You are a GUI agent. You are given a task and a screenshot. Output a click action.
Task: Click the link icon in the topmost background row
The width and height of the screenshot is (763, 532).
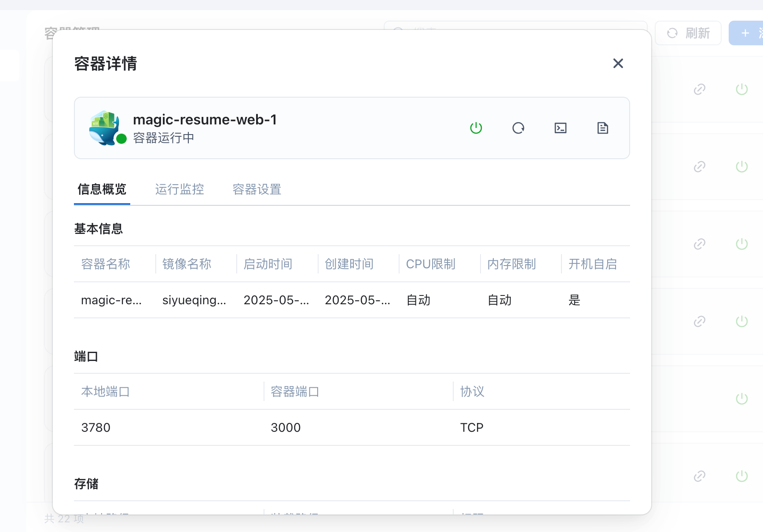(x=699, y=89)
